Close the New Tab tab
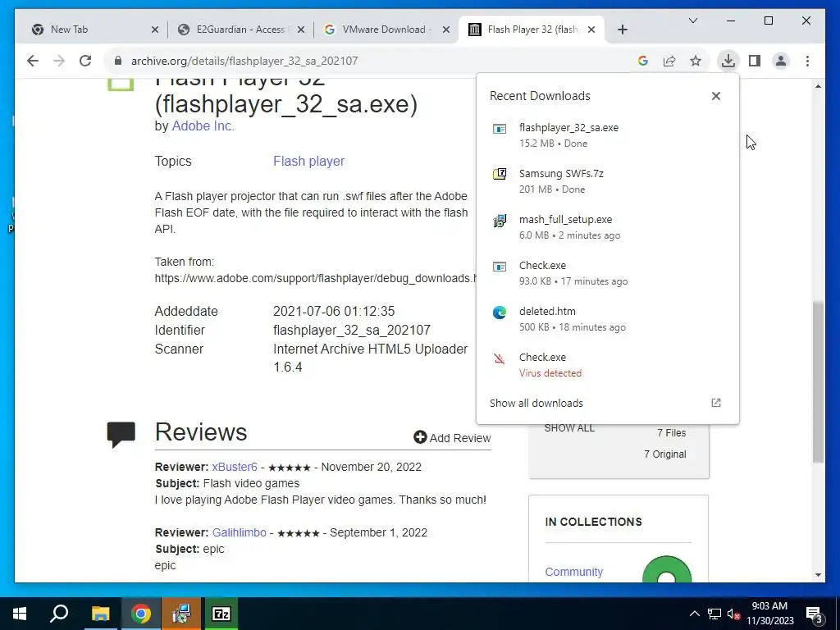840x630 pixels. pos(155,30)
